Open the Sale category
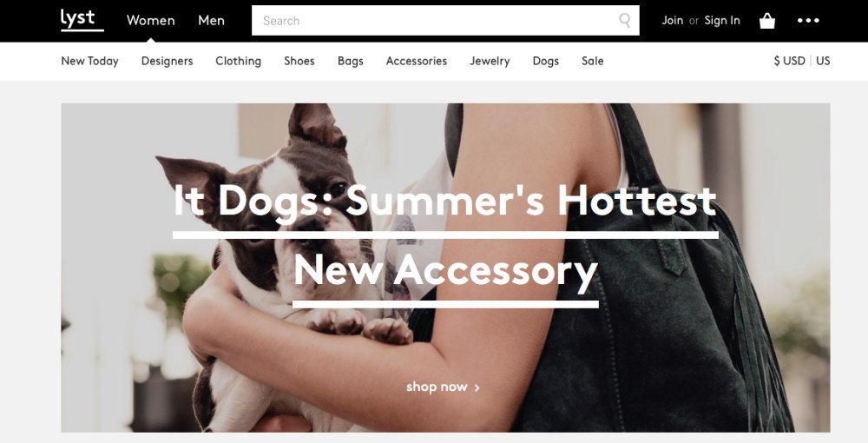The image size is (868, 443). click(592, 61)
